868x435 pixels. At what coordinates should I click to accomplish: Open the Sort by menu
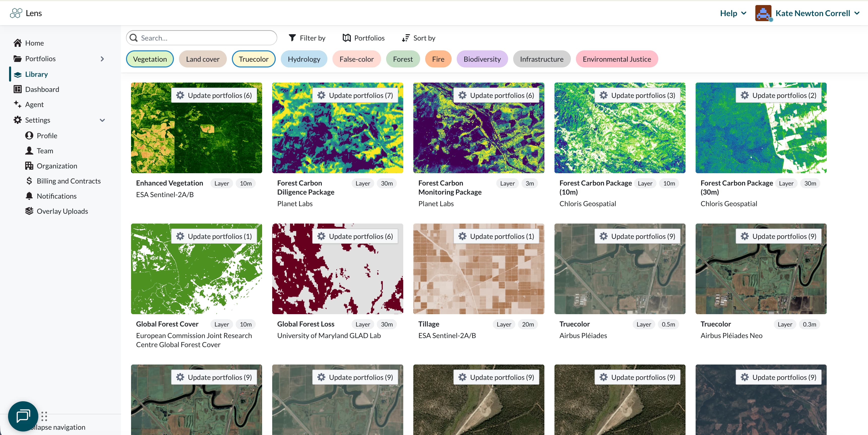pos(418,38)
